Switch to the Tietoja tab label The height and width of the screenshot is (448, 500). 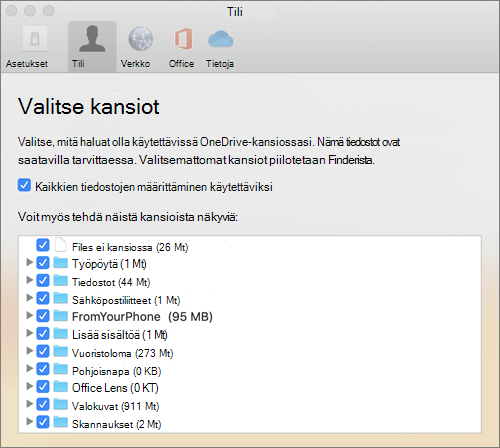point(220,64)
